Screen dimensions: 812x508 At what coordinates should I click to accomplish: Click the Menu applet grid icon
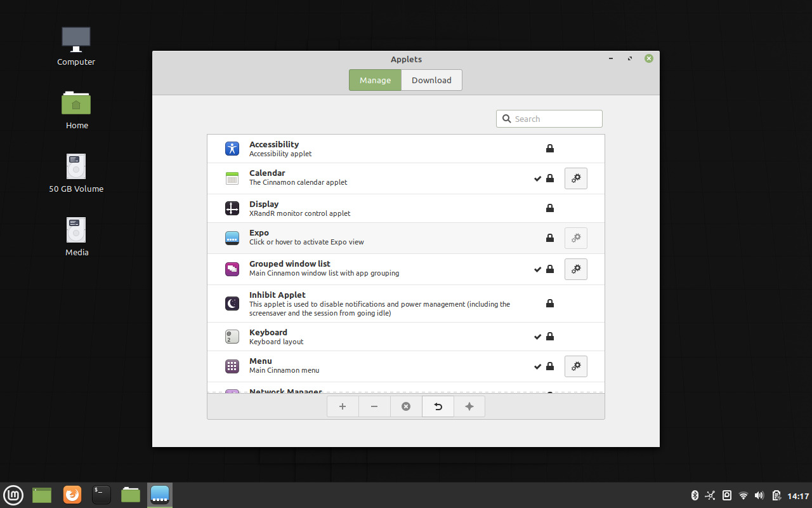pyautogui.click(x=232, y=366)
